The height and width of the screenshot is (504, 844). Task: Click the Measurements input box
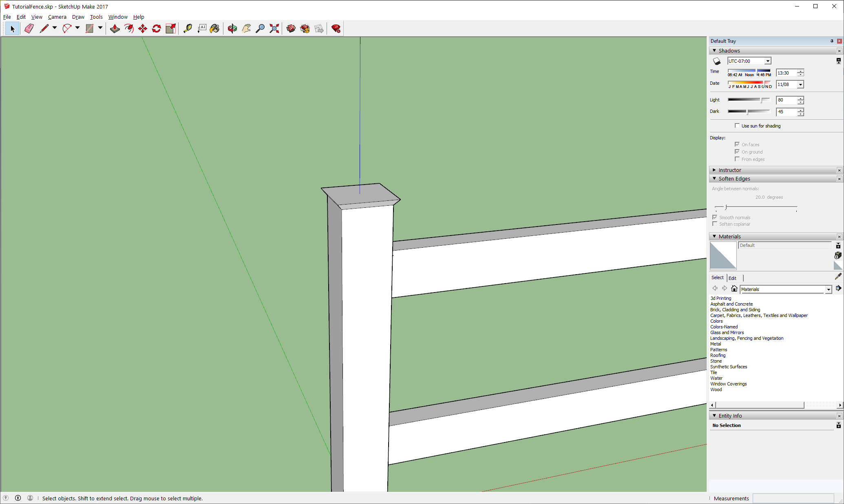point(793,498)
